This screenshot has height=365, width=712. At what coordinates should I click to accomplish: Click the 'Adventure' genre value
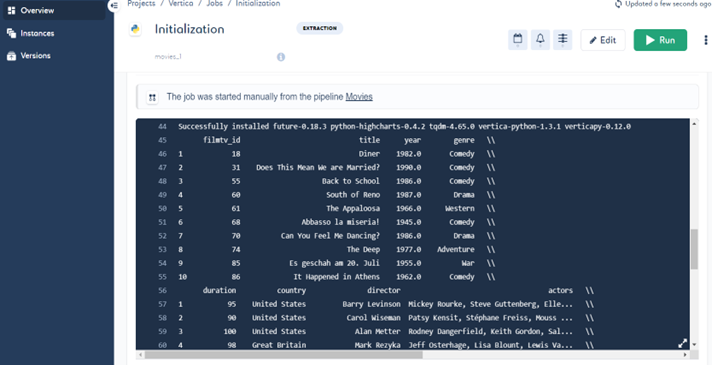455,249
